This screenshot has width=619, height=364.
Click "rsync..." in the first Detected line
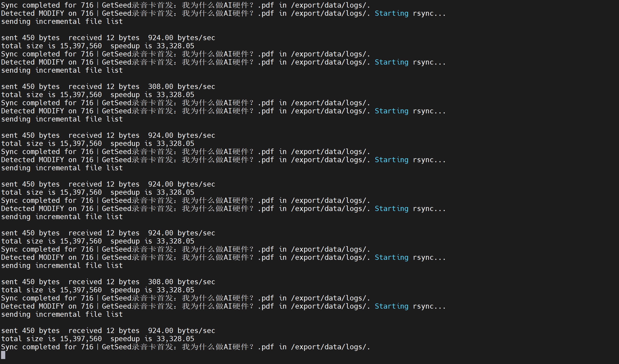(x=429, y=13)
